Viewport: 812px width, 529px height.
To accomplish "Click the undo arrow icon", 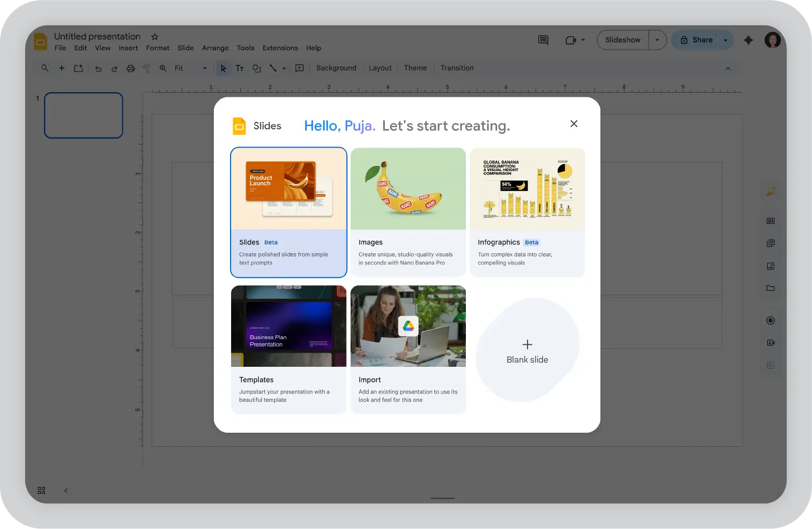I will pyautogui.click(x=98, y=68).
